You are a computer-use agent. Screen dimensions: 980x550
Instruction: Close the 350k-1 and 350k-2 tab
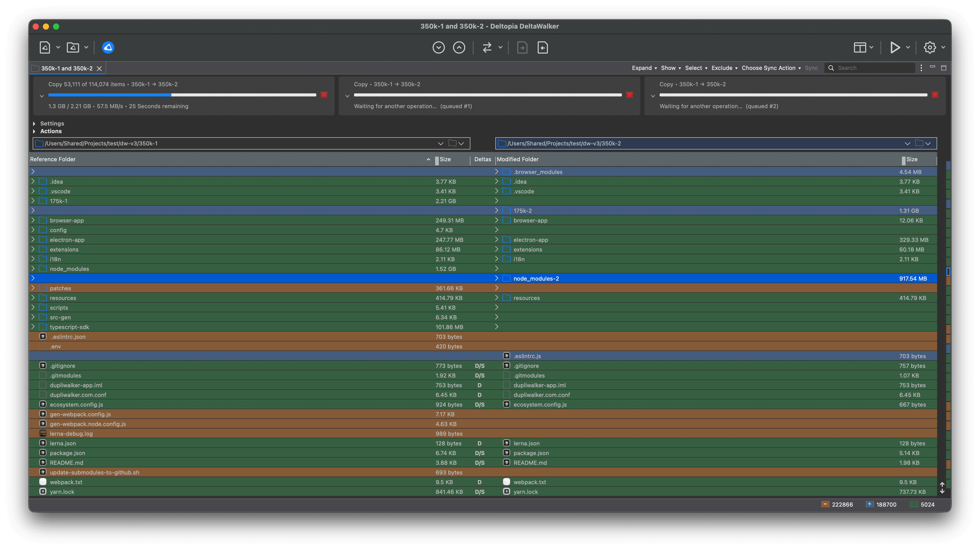[99, 68]
